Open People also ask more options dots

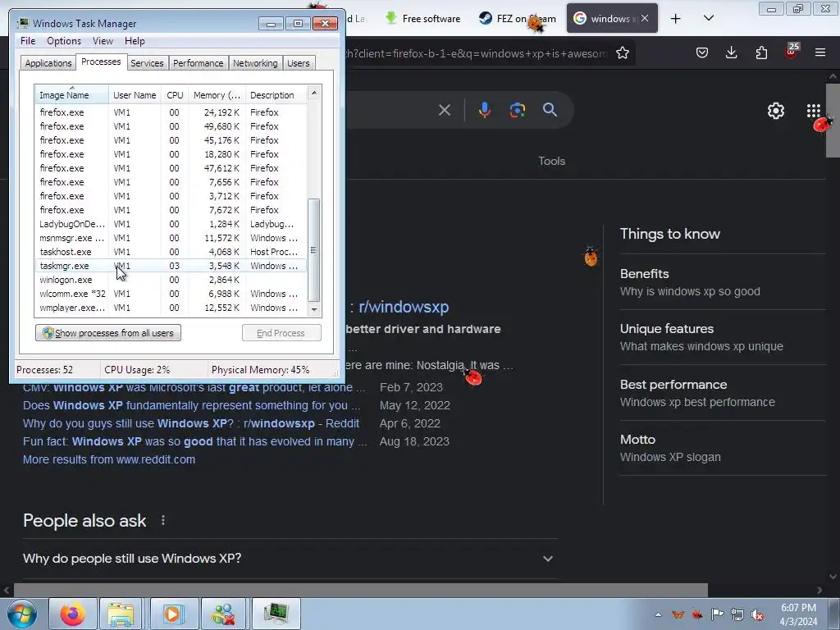click(163, 520)
